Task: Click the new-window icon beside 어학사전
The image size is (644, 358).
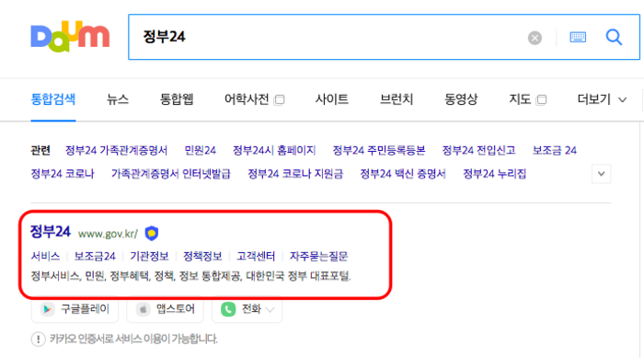Action: [x=280, y=100]
